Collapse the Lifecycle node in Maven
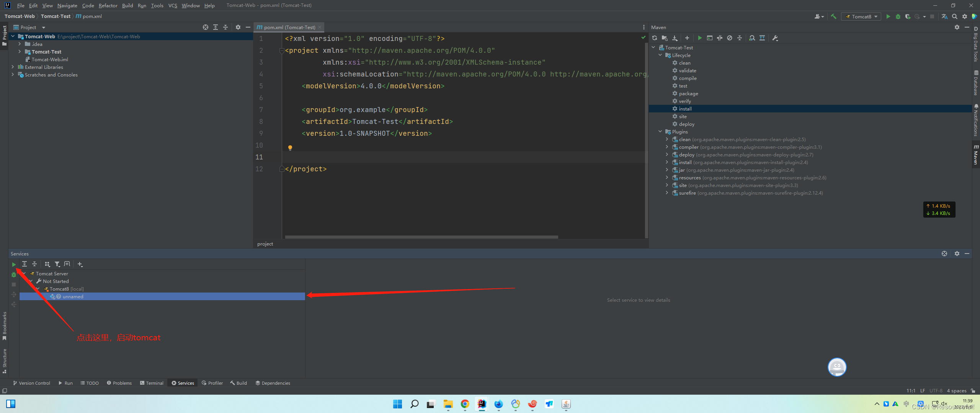 coord(660,55)
